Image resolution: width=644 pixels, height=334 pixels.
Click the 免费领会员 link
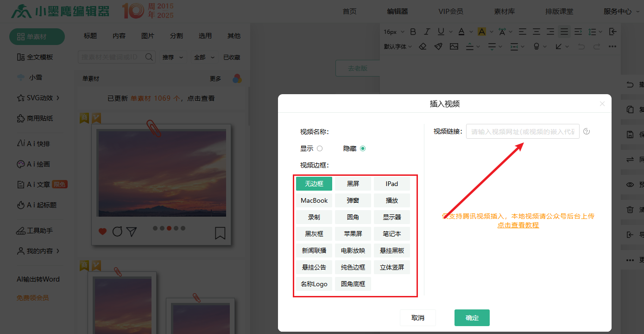pos(32,298)
